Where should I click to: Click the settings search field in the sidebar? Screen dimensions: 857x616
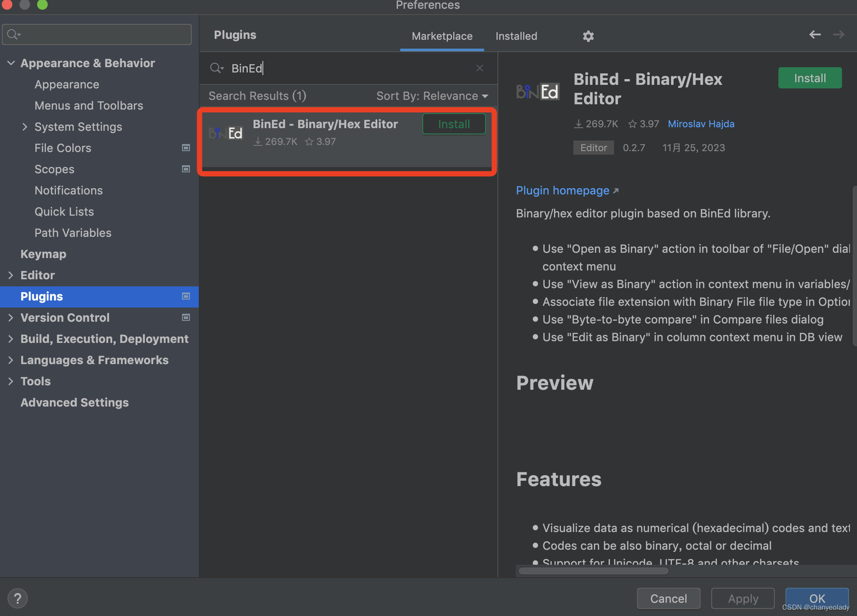tap(102, 34)
